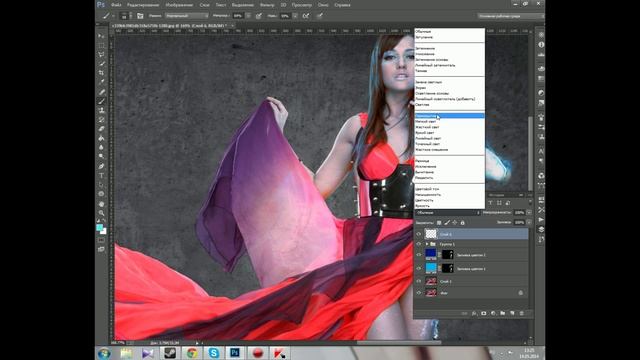Open the brush opacity slider arrow
Viewport: 640px width, 360px height.
click(248, 16)
